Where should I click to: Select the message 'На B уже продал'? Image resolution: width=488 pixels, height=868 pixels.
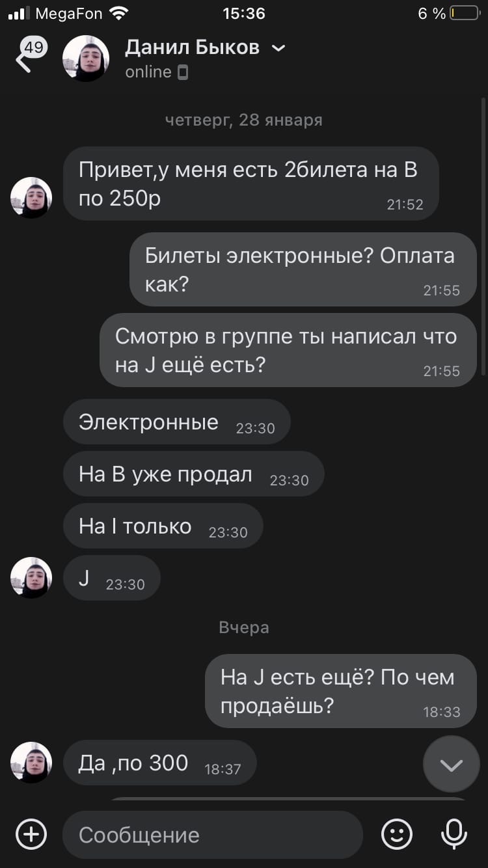pos(193,474)
